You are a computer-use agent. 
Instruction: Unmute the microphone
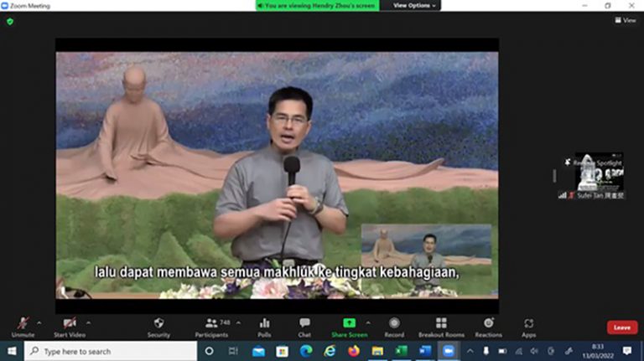23,327
